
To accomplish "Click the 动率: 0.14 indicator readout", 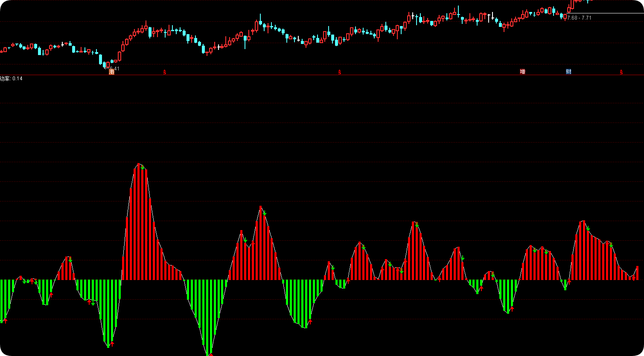I will (12, 79).
